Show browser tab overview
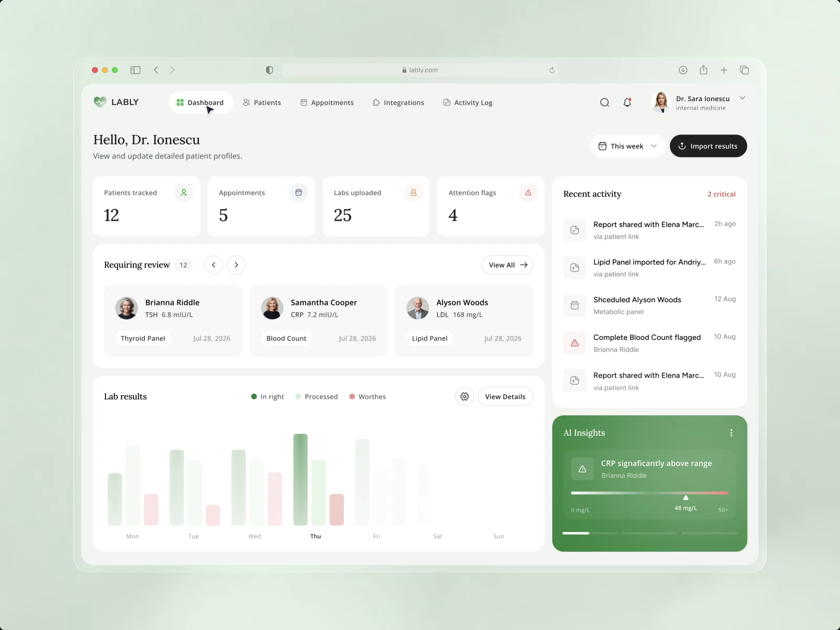This screenshot has height=630, width=840. [x=744, y=70]
